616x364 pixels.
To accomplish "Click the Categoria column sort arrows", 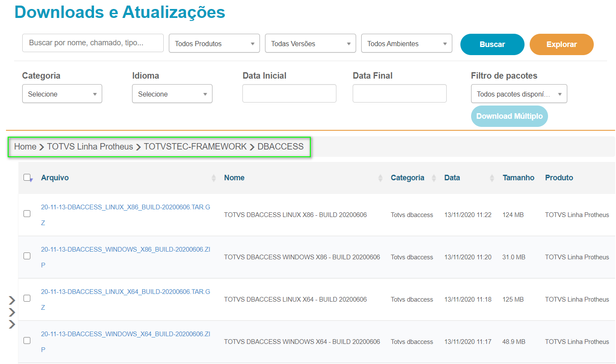I will [x=434, y=178].
